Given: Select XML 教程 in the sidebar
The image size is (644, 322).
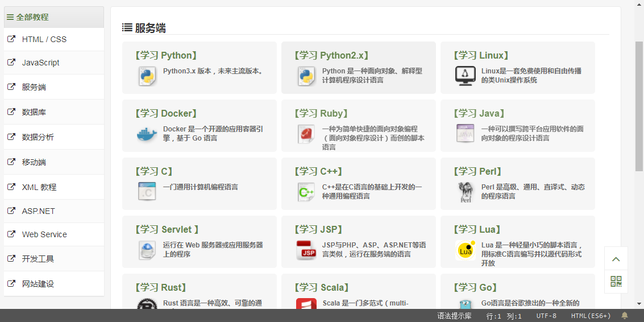Looking at the screenshot, I should 54,187.
